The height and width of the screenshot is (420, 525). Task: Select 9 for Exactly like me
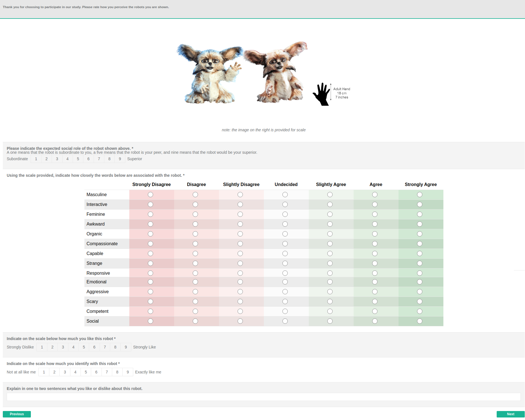(128, 372)
